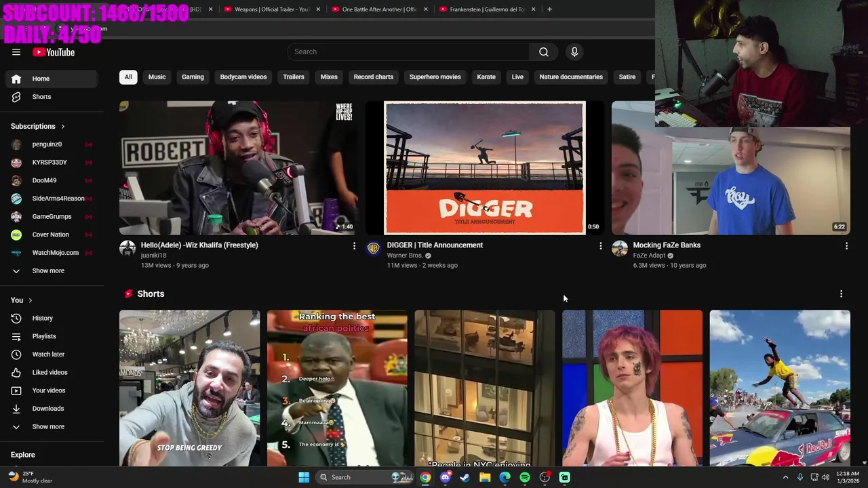The image size is (868, 488).
Task: Open Cover Nation subscription channel
Action: click(x=52, y=235)
